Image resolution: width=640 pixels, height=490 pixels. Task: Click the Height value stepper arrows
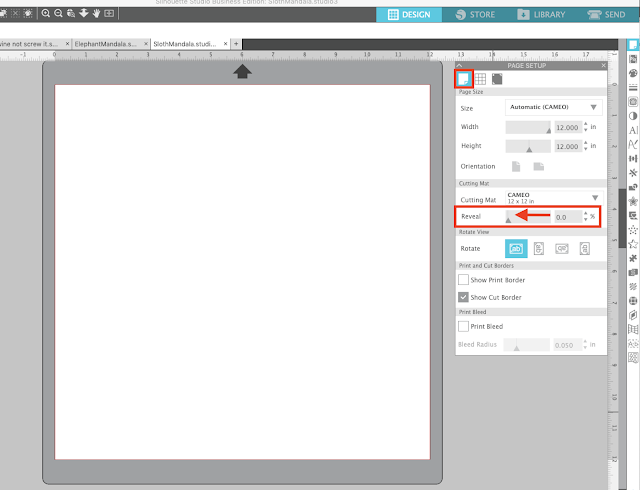586,146
